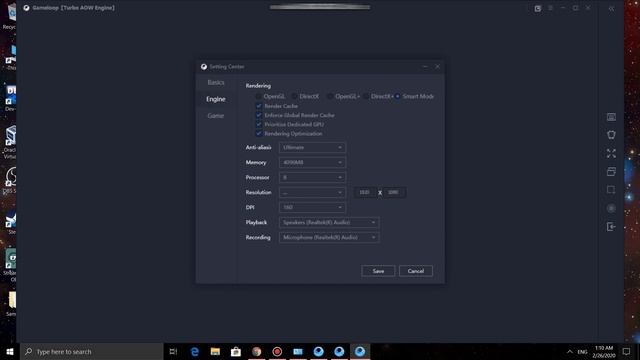Switch to the Game tab
640x360 pixels.
[x=216, y=116]
